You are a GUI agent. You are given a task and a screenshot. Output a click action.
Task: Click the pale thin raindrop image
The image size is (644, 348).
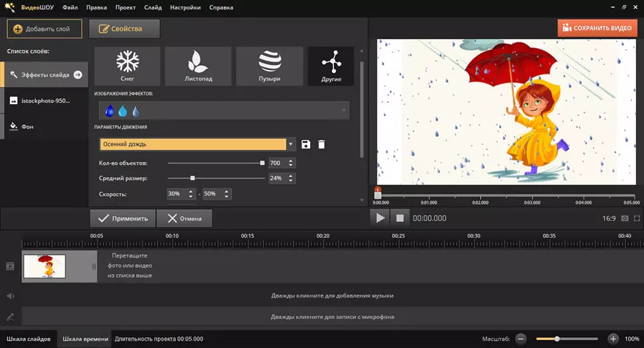click(x=135, y=111)
